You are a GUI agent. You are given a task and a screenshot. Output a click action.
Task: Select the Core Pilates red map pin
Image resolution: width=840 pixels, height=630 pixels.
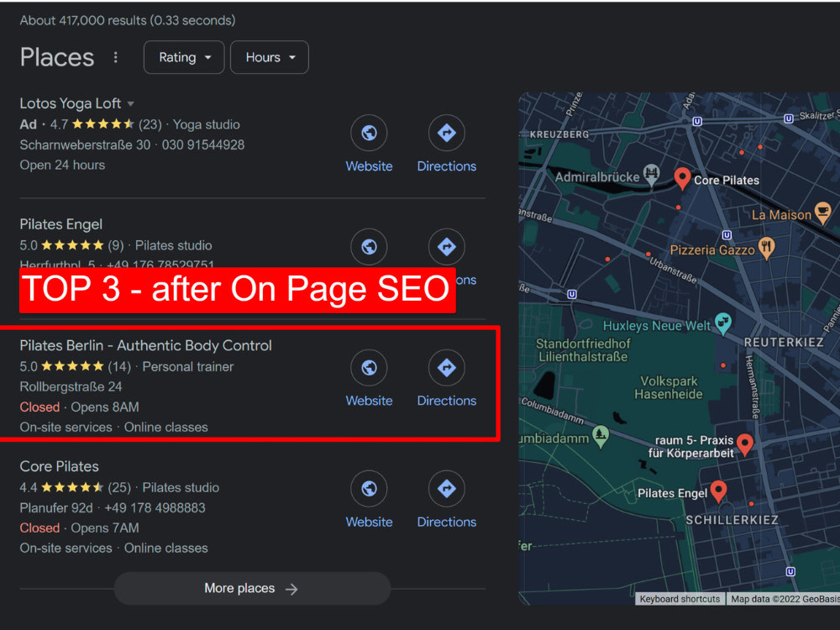tap(682, 178)
